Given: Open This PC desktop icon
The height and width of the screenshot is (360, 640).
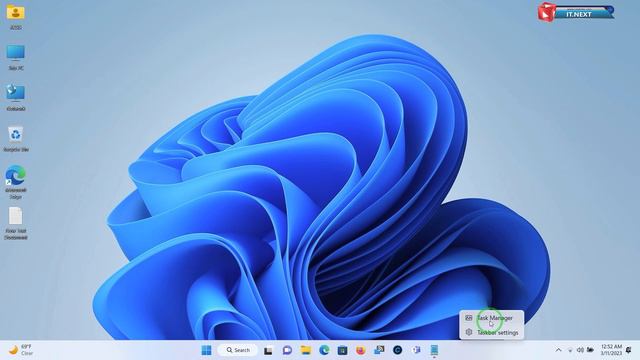Looking at the screenshot, I should pyautogui.click(x=16, y=57).
